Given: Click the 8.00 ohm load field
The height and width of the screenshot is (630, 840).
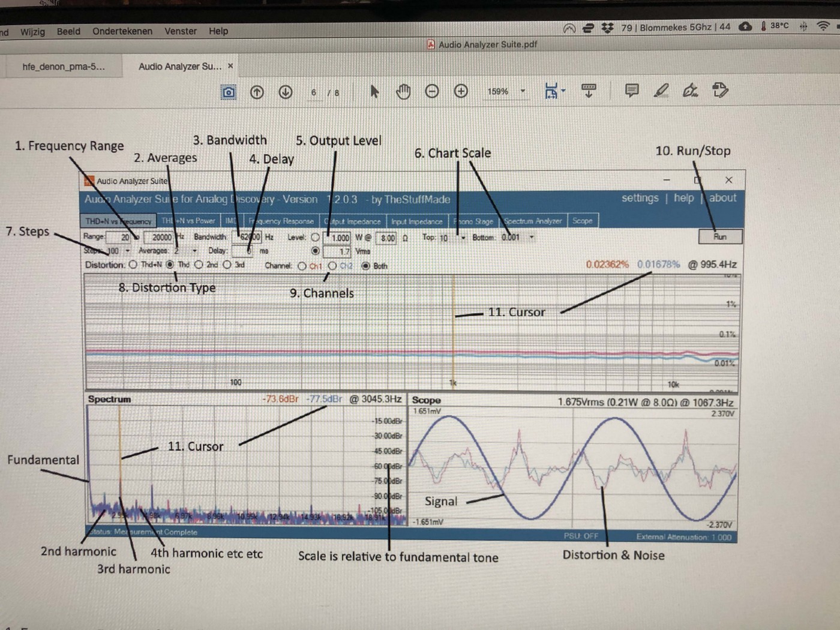Looking at the screenshot, I should 387,238.
